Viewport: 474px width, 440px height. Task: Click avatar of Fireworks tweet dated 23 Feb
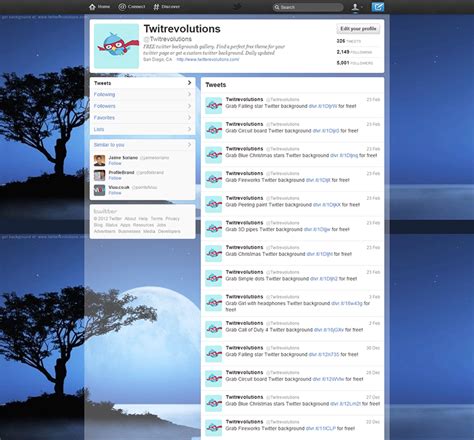pos(213,179)
